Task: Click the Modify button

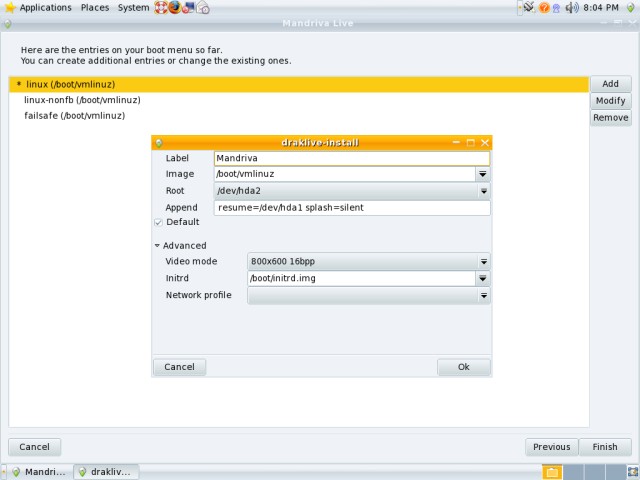Action: coord(611,100)
